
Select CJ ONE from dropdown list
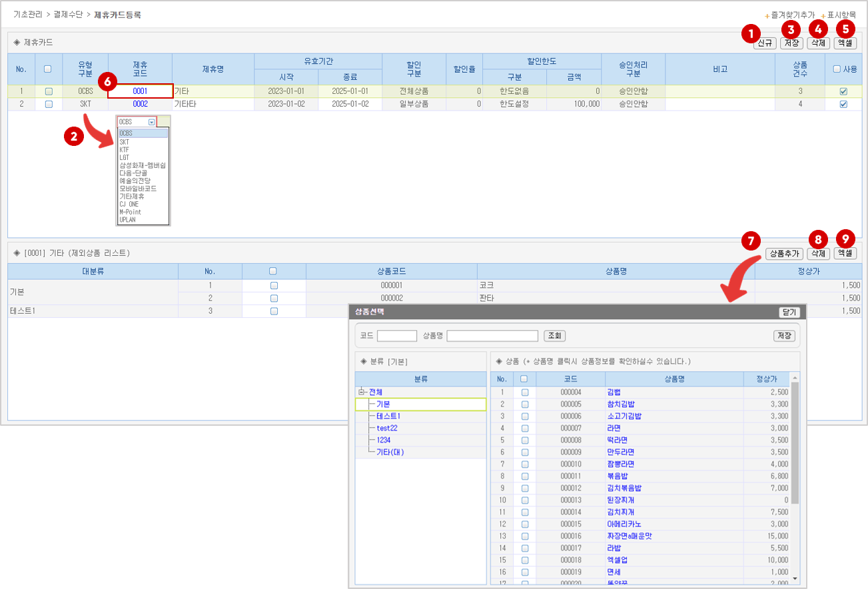[129, 205]
